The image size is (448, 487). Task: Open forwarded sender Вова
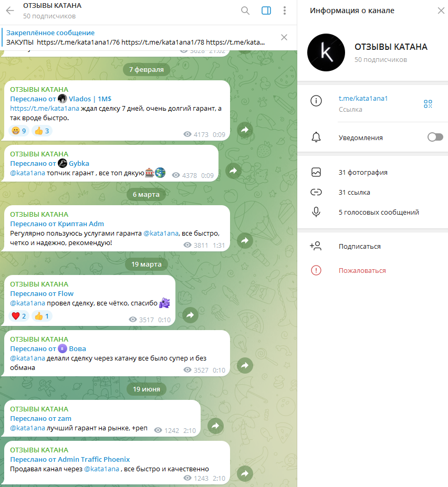tap(77, 349)
